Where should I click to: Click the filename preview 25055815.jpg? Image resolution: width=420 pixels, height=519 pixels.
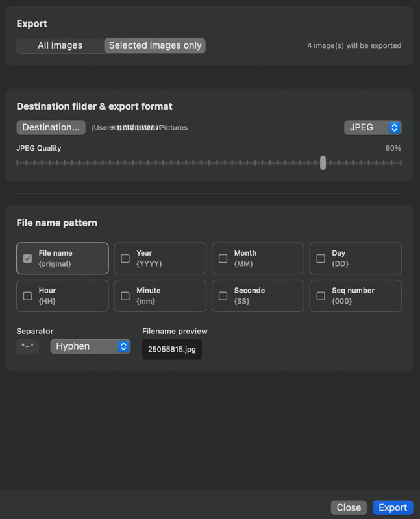tap(171, 349)
